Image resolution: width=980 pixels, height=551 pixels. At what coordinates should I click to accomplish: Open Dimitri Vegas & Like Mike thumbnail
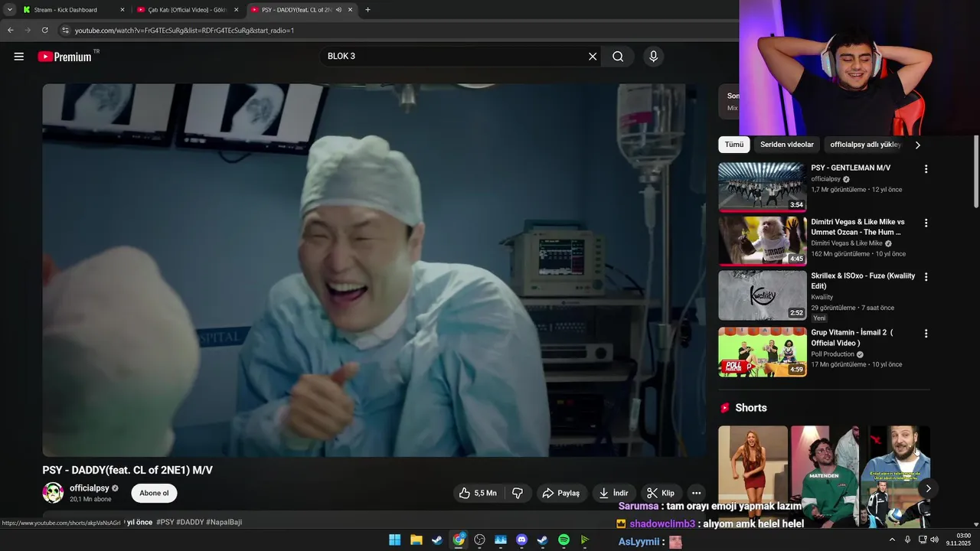(x=763, y=241)
